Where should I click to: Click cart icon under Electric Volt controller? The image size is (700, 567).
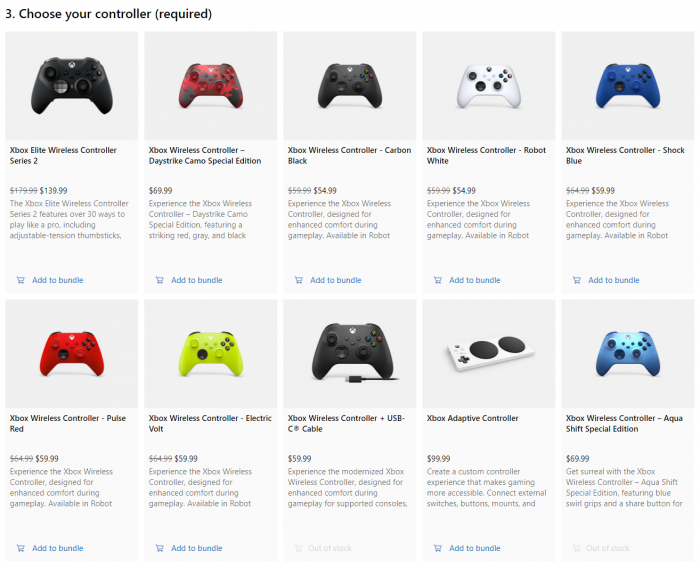159,548
